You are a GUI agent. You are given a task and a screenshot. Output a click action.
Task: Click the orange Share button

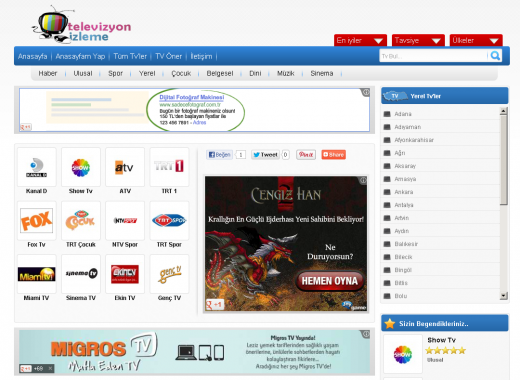click(333, 155)
